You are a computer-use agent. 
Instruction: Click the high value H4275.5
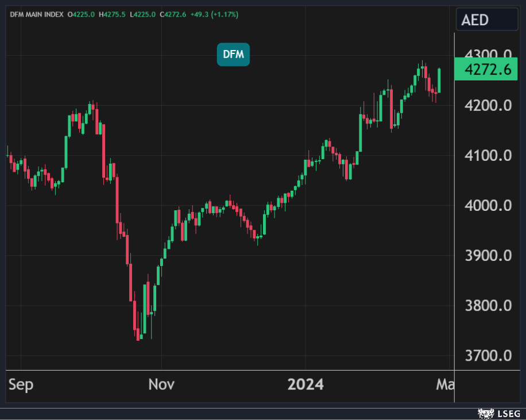[112, 14]
